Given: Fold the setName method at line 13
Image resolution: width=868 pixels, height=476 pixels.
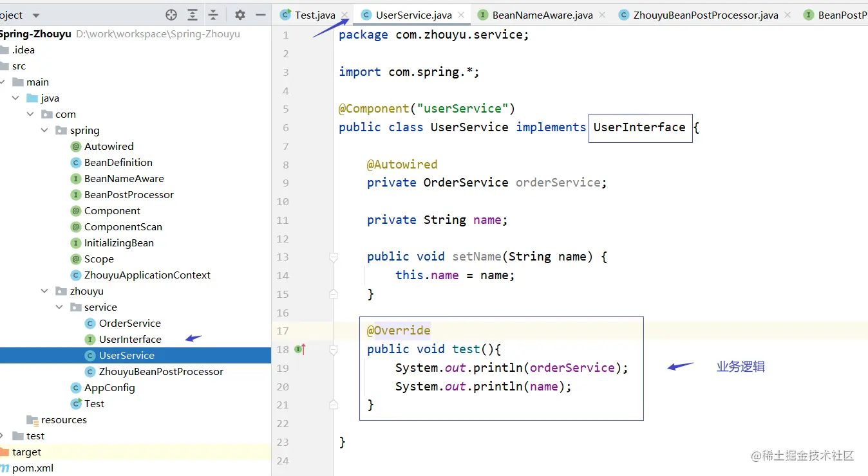Looking at the screenshot, I should pyautogui.click(x=334, y=257).
